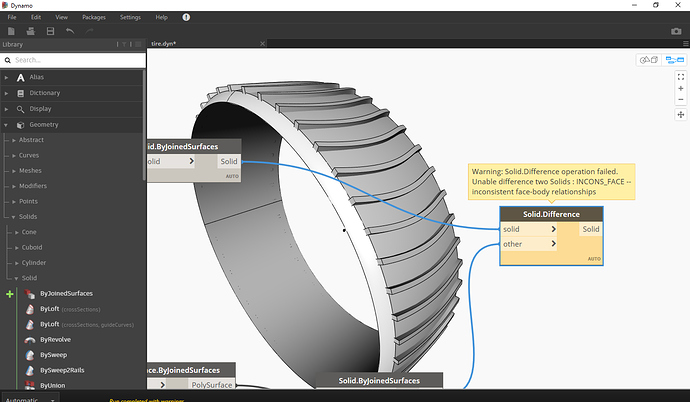The height and width of the screenshot is (402, 690).
Task: Open the File menu
Action: click(12, 17)
